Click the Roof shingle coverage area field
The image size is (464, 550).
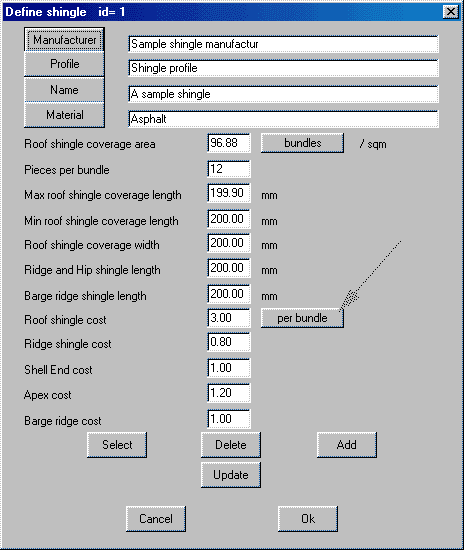(x=229, y=143)
